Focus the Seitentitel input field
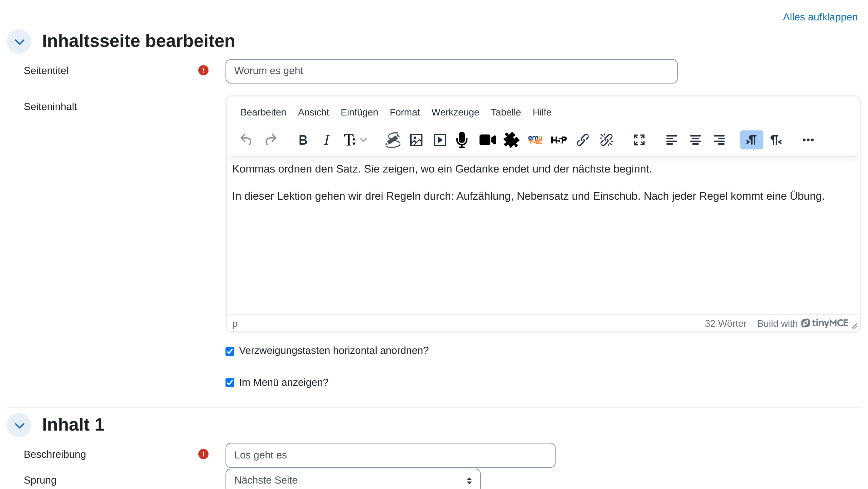This screenshot has height=489, width=868. (452, 71)
